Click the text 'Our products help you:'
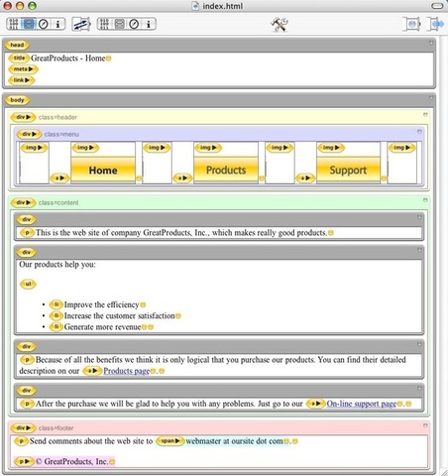The height and width of the screenshot is (476, 448). pyautogui.click(x=57, y=265)
